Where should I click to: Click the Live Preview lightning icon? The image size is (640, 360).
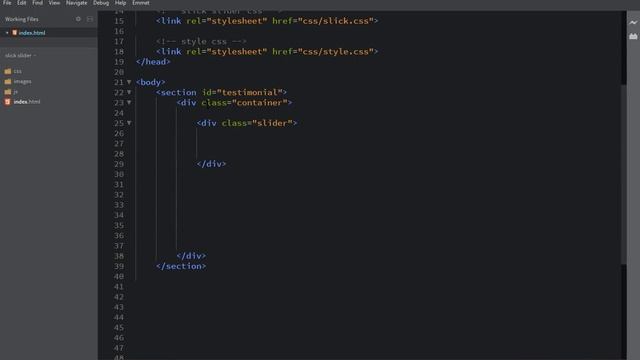[633, 22]
